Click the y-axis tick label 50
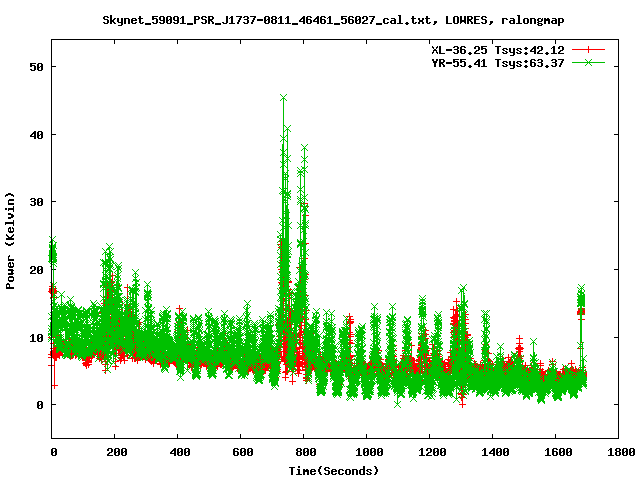The height and width of the screenshot is (480, 640). pyautogui.click(x=36, y=67)
